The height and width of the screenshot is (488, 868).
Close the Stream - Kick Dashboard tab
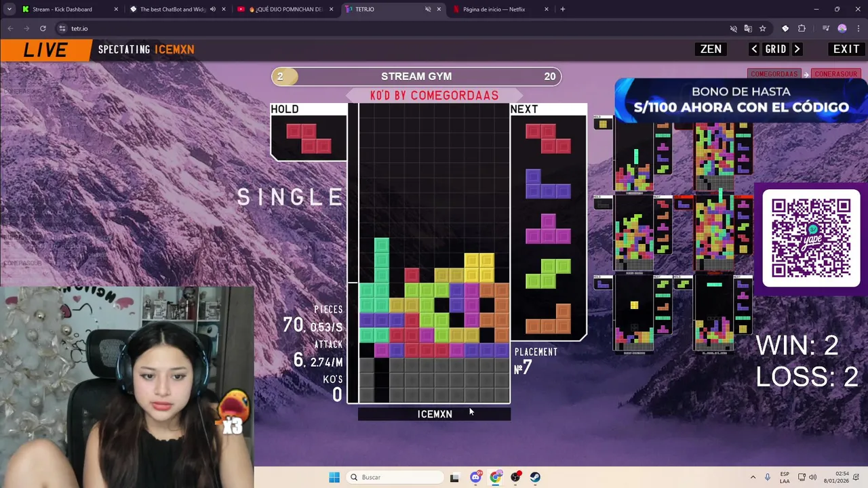click(x=116, y=9)
